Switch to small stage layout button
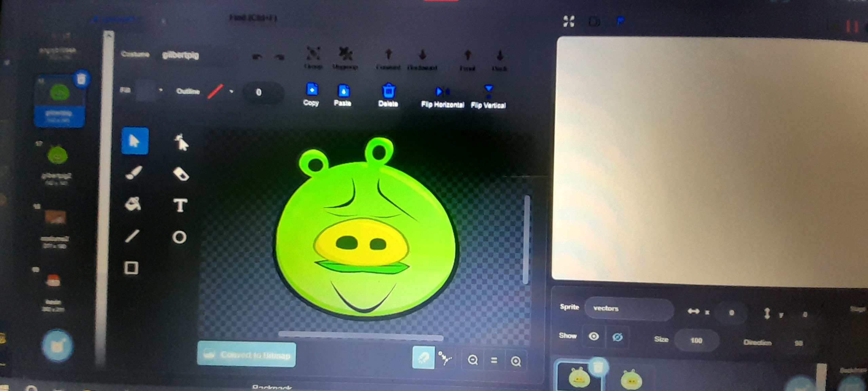This screenshot has height=391, width=868. (594, 22)
